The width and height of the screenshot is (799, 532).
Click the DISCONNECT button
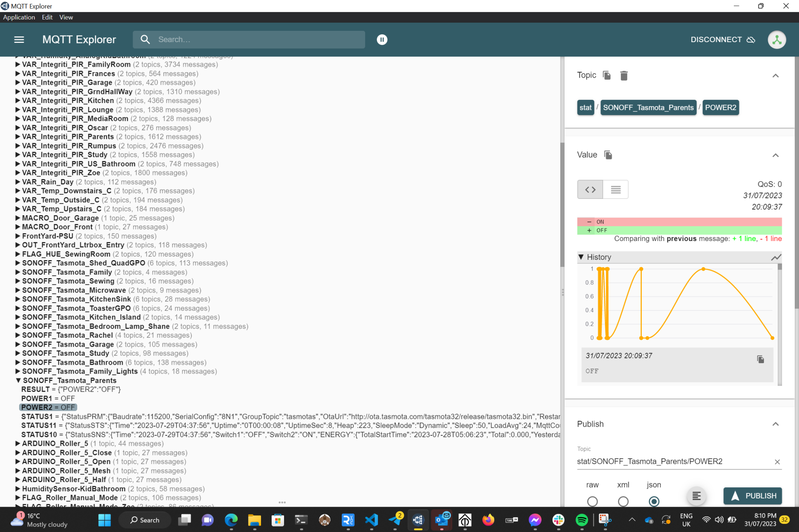coord(723,39)
